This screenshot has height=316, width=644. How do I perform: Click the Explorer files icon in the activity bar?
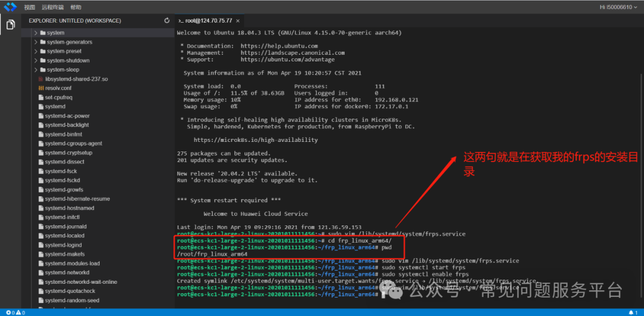coord(10,24)
